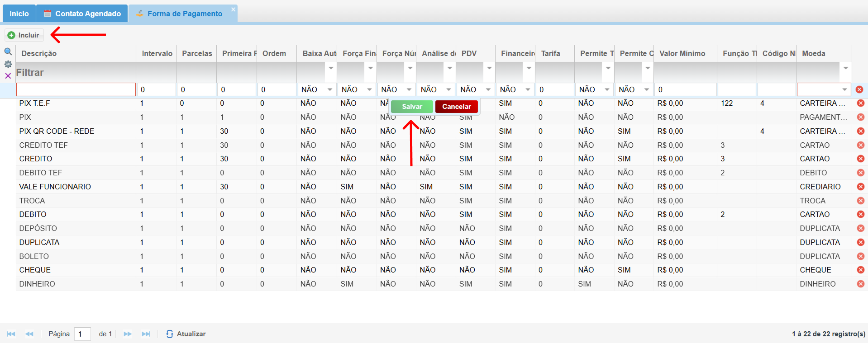This screenshot has width=868, height=343.
Task: Go to the last page
Action: pos(146,334)
